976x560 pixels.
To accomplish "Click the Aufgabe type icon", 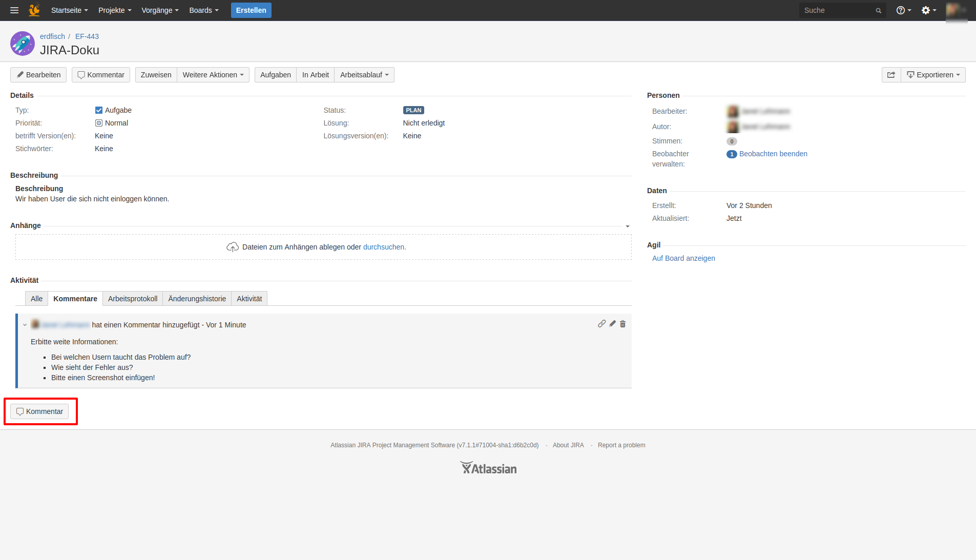I will point(98,110).
